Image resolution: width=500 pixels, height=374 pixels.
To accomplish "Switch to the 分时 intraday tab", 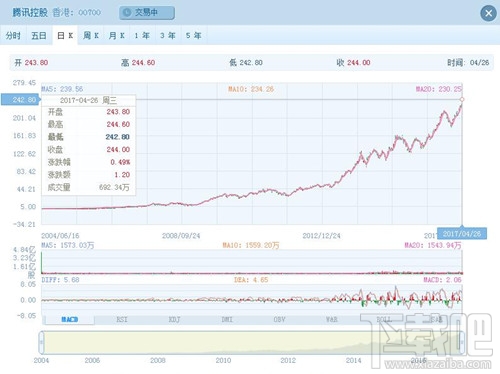I will click(13, 35).
